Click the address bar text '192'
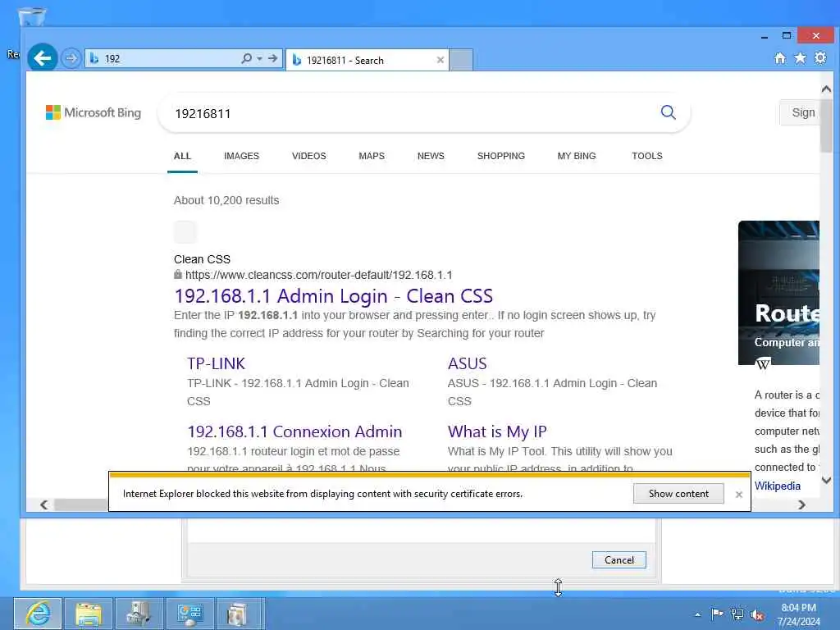 pos(112,59)
